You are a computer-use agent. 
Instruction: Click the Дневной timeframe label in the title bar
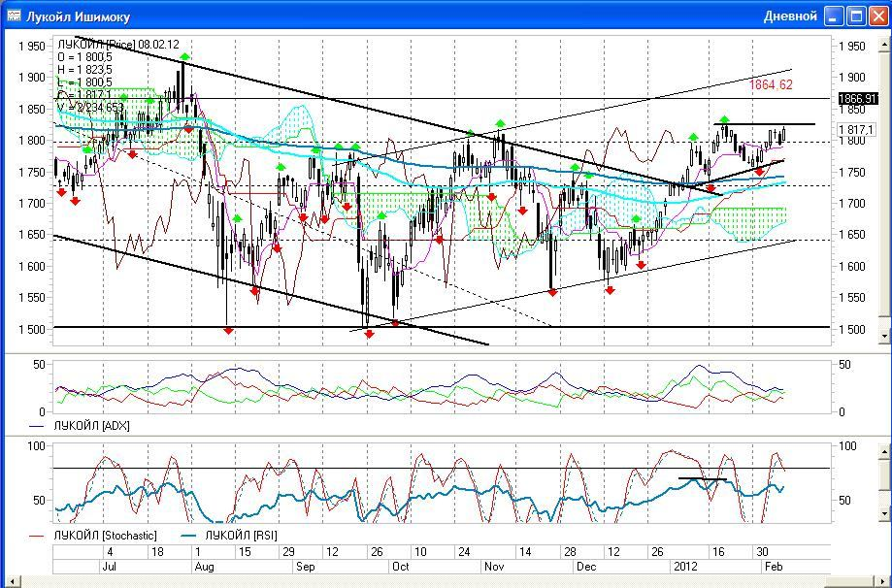[790, 16]
